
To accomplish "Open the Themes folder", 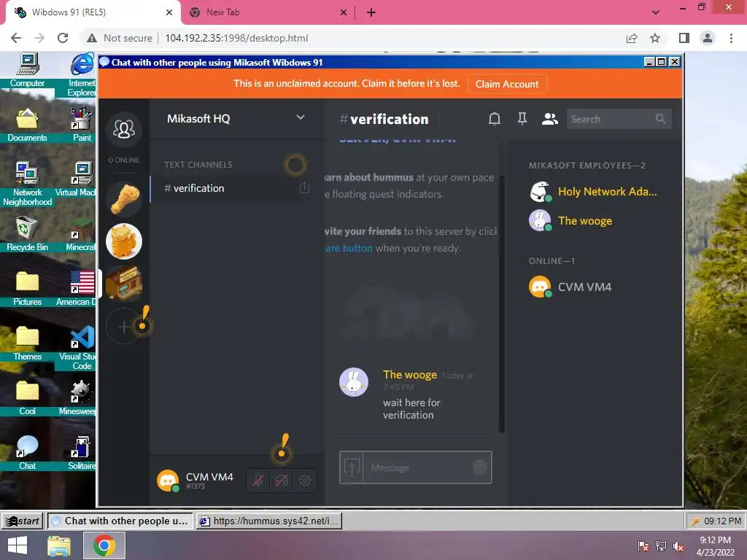I will pyautogui.click(x=27, y=344).
